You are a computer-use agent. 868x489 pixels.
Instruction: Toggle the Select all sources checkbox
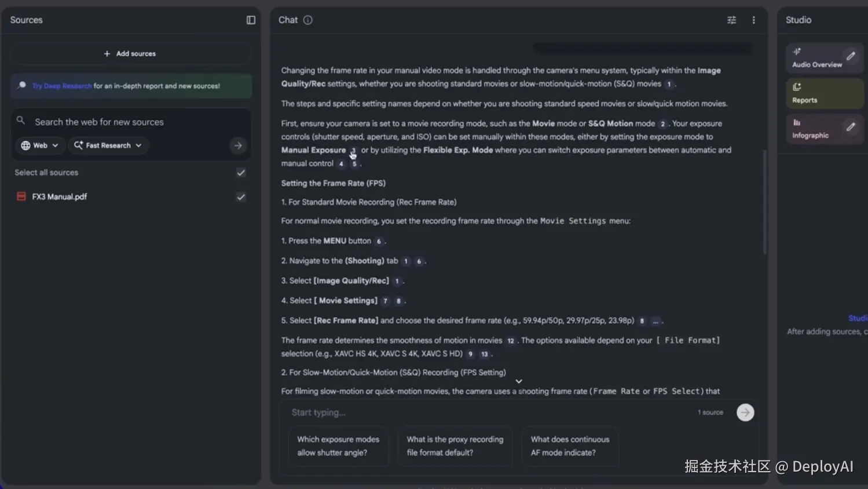click(x=241, y=173)
